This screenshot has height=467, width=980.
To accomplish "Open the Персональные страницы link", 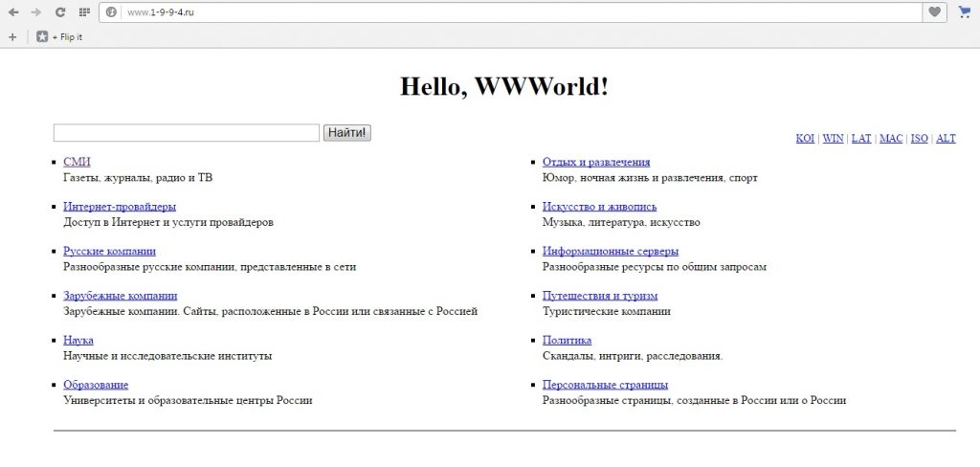I will (605, 385).
